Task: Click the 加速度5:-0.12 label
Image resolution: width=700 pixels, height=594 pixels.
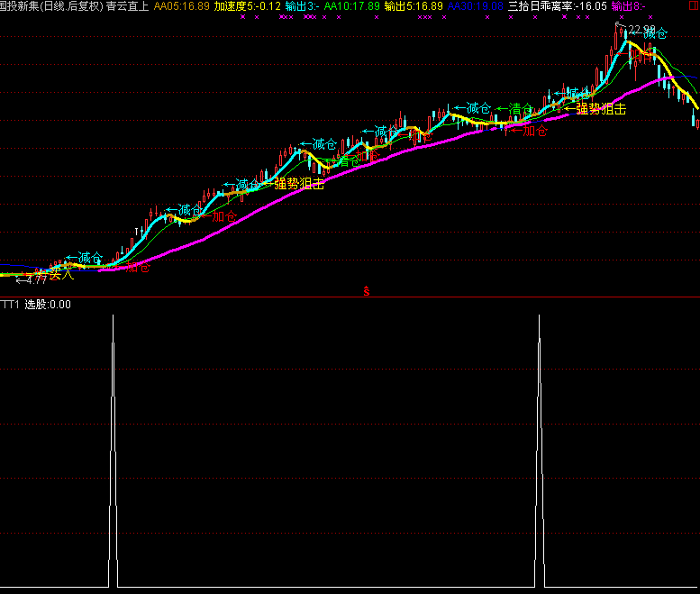Action: coord(248,6)
